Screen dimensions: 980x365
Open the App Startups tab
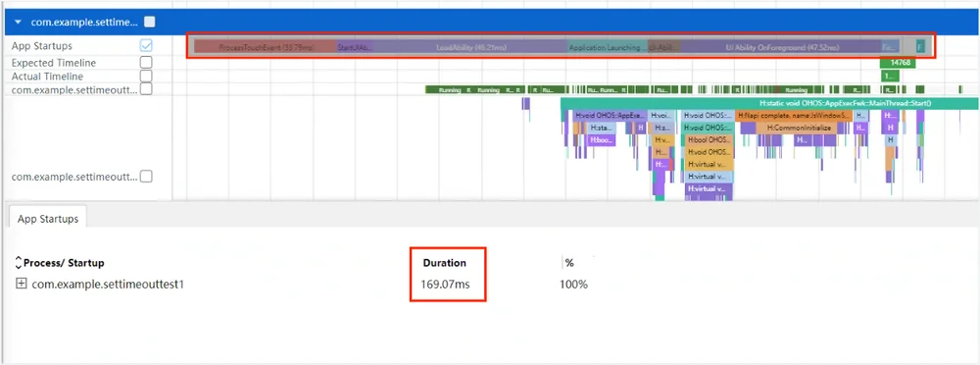point(47,219)
